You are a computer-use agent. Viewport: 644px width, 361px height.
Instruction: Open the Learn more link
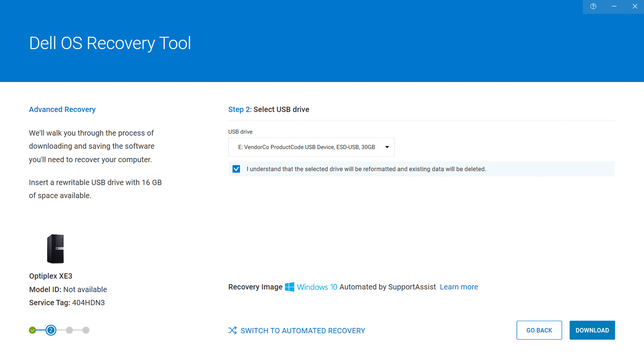[459, 287]
